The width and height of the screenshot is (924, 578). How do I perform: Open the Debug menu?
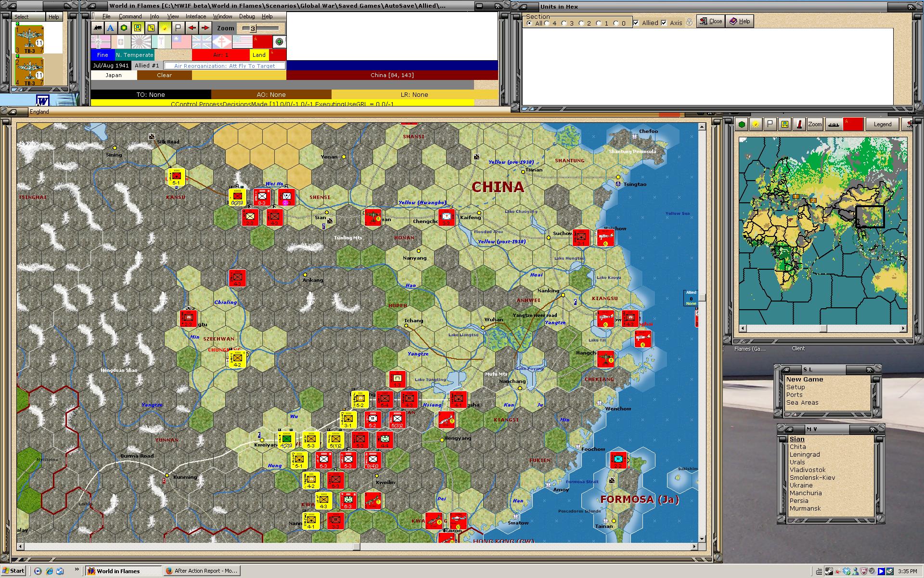click(247, 16)
